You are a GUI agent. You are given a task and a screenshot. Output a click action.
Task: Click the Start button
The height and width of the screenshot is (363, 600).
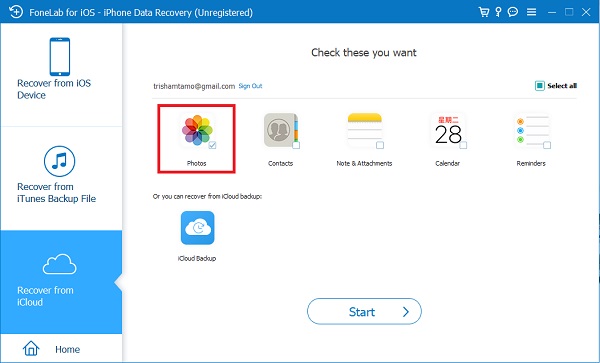coord(364,311)
